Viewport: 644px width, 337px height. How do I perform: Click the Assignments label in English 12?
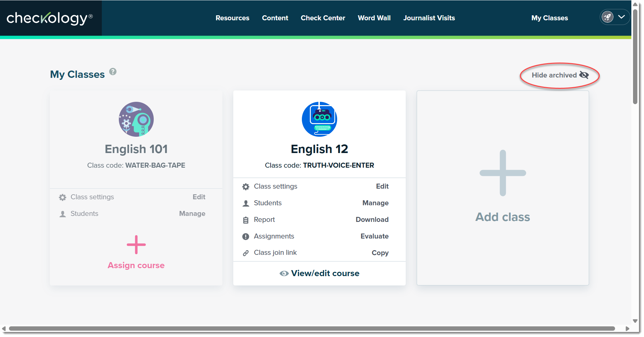[x=274, y=236]
